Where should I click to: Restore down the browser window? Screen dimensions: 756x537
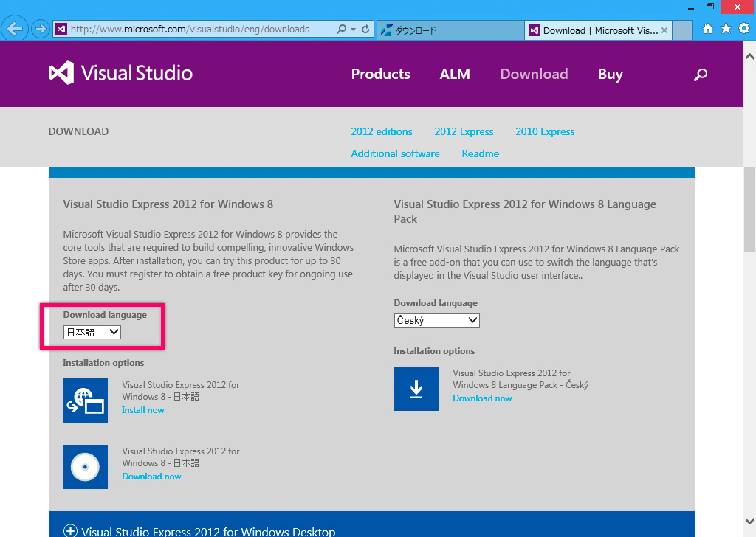click(x=710, y=7)
